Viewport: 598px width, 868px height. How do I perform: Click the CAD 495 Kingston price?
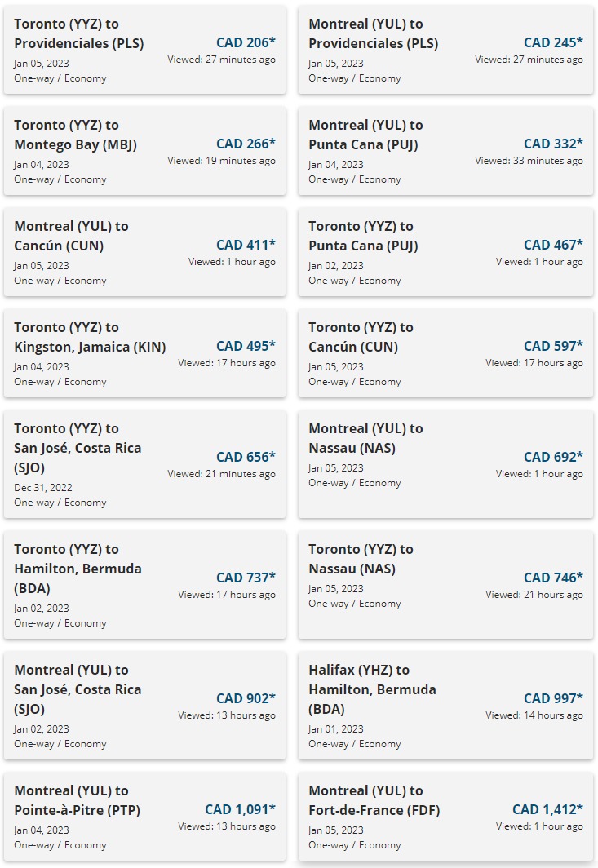(x=246, y=346)
